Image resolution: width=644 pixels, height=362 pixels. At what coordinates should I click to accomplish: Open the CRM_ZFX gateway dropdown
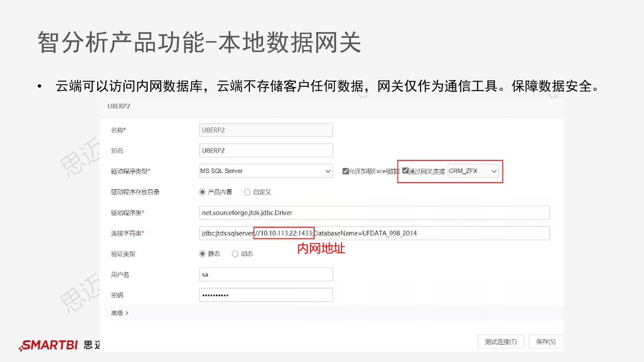tap(473, 171)
